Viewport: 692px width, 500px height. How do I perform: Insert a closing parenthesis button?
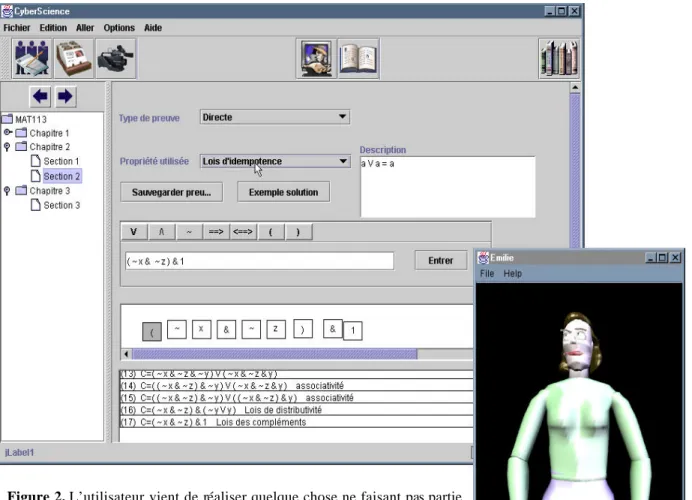298,232
